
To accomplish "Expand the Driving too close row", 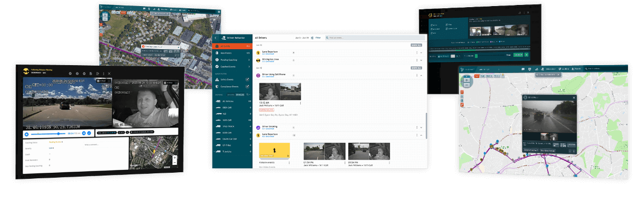I will pos(421,60).
